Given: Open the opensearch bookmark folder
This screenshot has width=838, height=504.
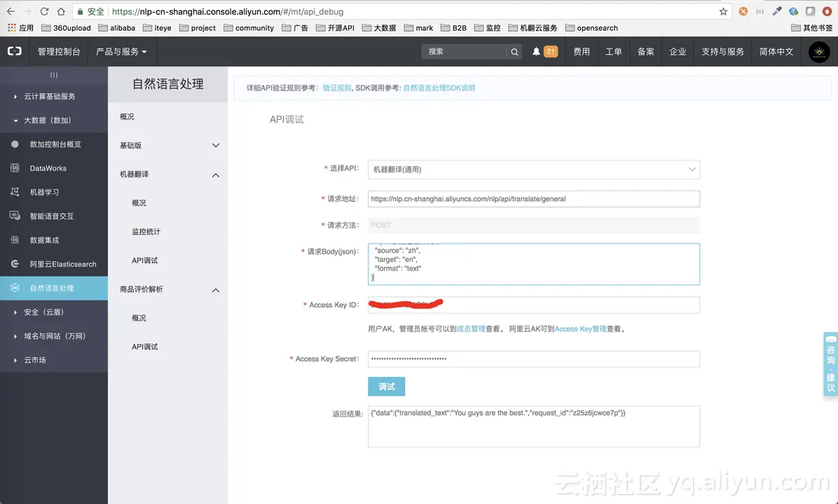Looking at the screenshot, I should (x=591, y=28).
